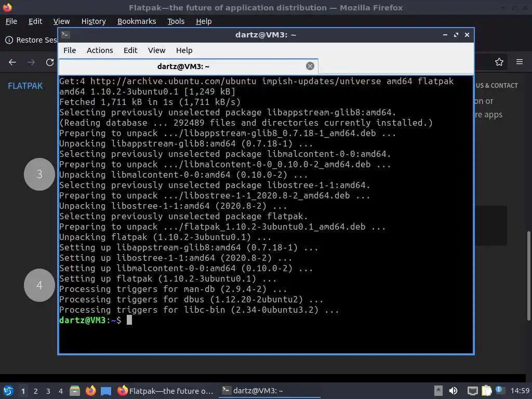Image resolution: width=532 pixels, height=399 pixels.
Task: Click 'Setting up flatpak (1.10.2-3ubuntu0.1)' line
Action: (168, 278)
